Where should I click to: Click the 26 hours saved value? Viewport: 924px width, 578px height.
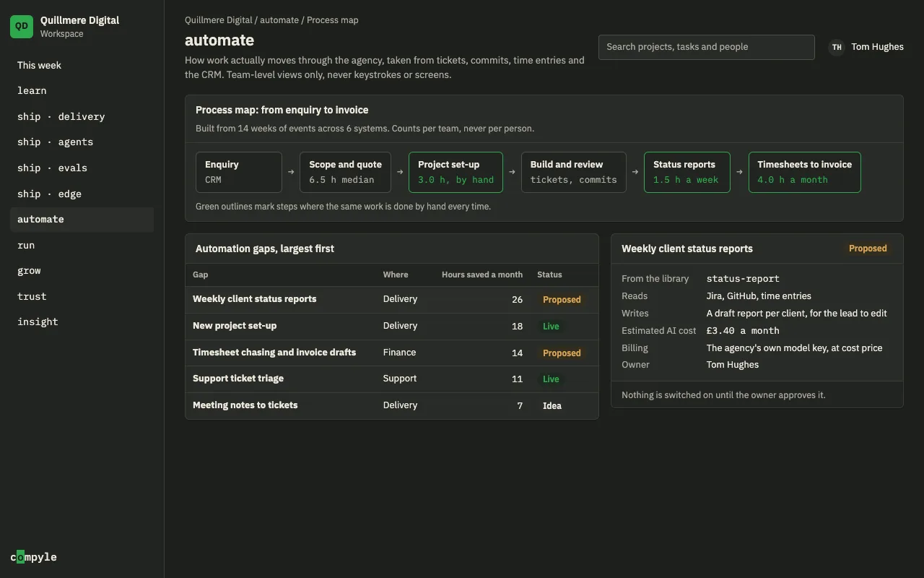click(x=517, y=299)
